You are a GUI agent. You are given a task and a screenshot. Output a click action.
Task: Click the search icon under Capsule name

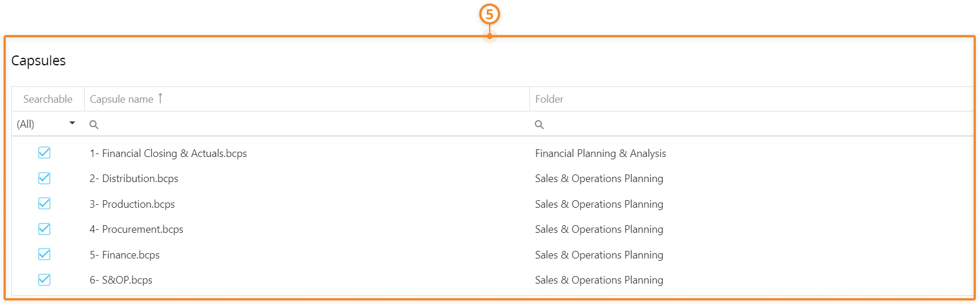[94, 124]
